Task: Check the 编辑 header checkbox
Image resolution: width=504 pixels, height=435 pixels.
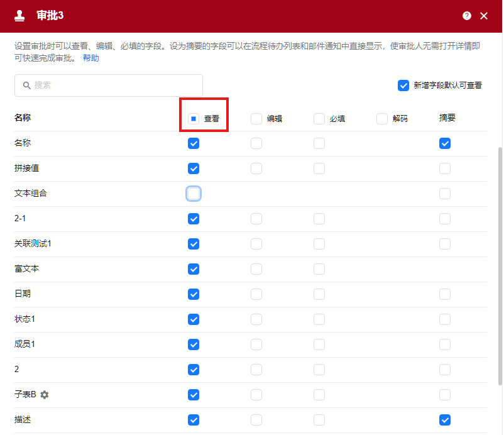Action: [256, 119]
